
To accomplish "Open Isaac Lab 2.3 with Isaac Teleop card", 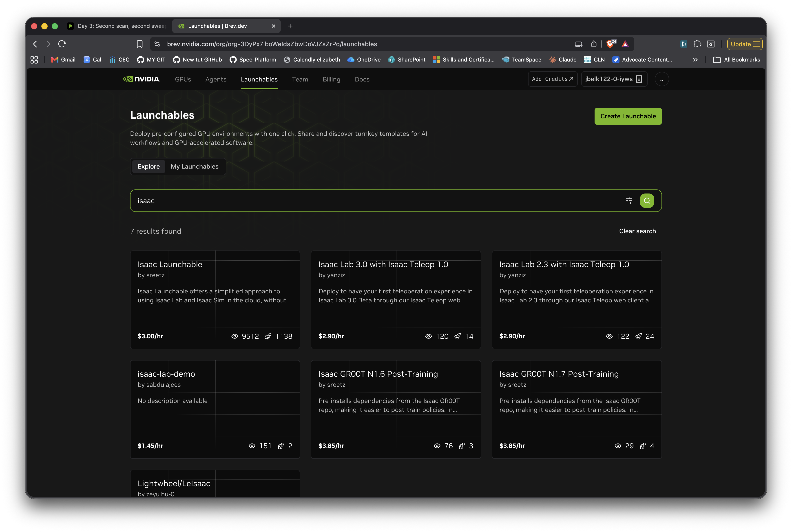I will [x=576, y=300].
